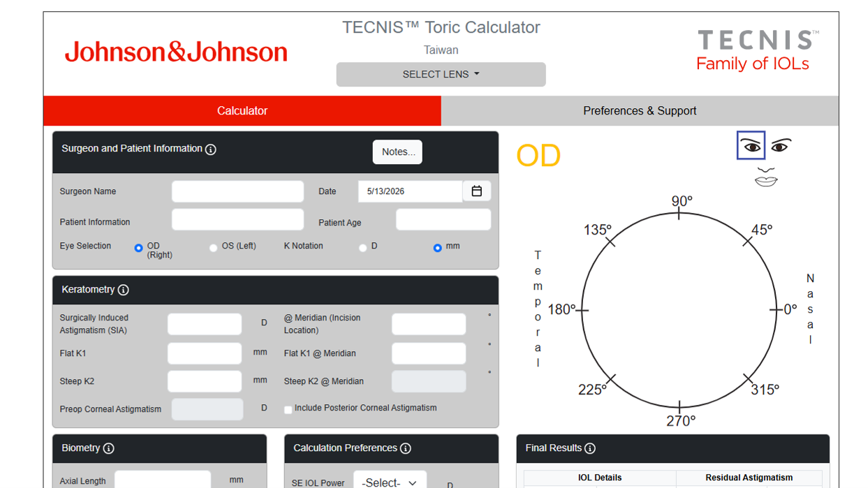Viewport: 868px width, 488px height.
Task: Click the Flat K1 @ Meridian input
Action: (429, 353)
